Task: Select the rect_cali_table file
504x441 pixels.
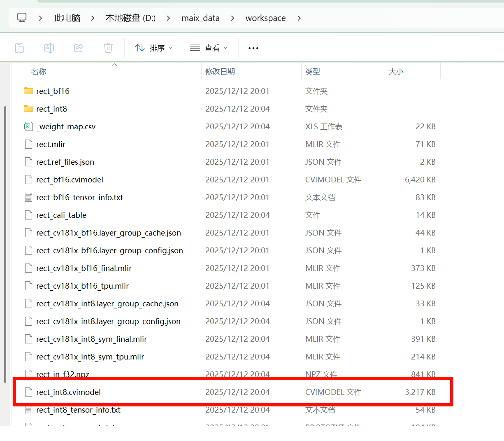Action: [61, 215]
